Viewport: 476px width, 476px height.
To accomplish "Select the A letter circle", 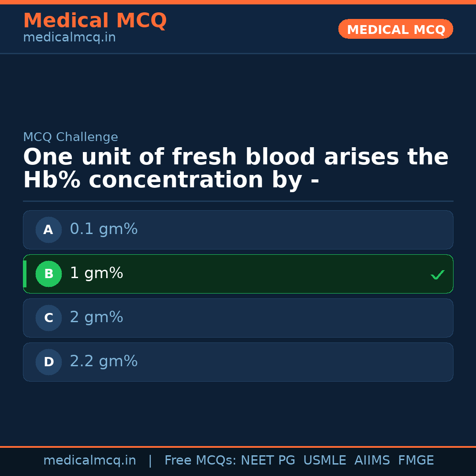I will tap(48, 230).
